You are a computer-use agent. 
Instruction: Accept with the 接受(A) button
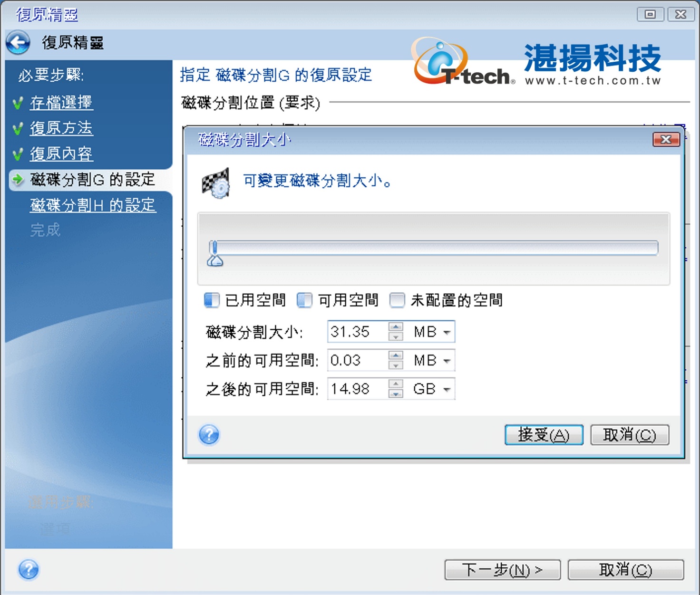coord(544,435)
